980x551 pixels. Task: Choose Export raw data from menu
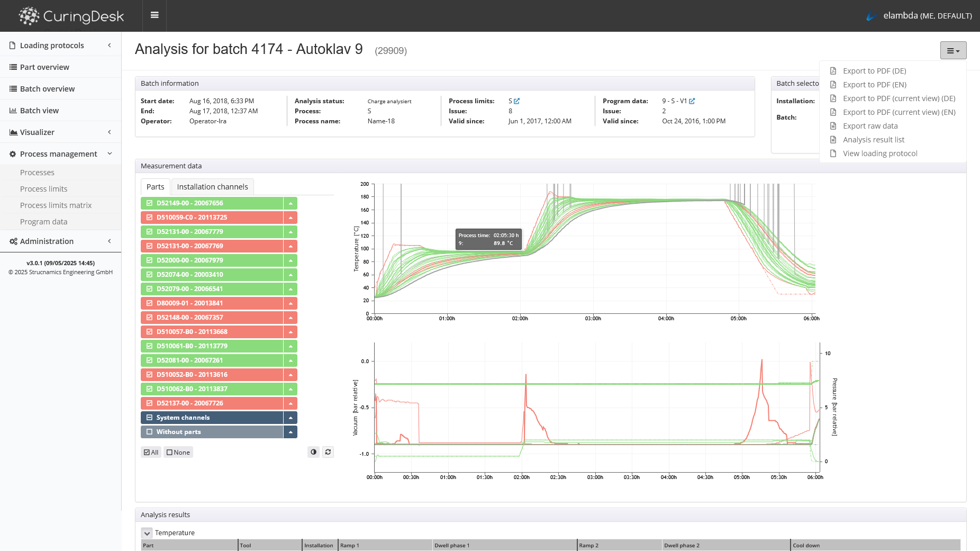[x=870, y=126]
